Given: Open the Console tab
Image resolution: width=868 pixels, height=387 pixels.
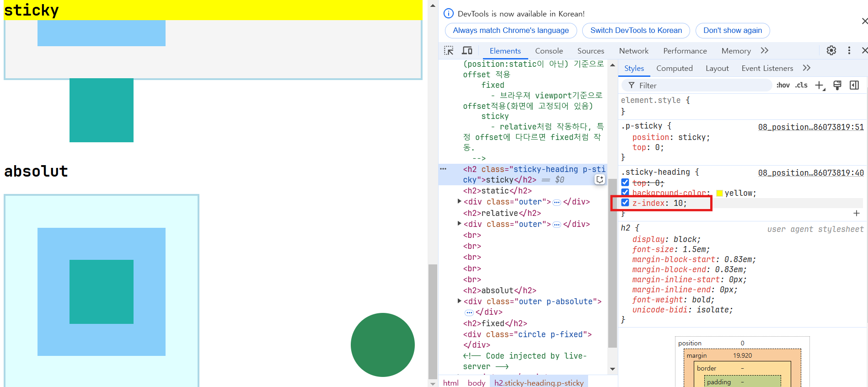Looking at the screenshot, I should (549, 51).
